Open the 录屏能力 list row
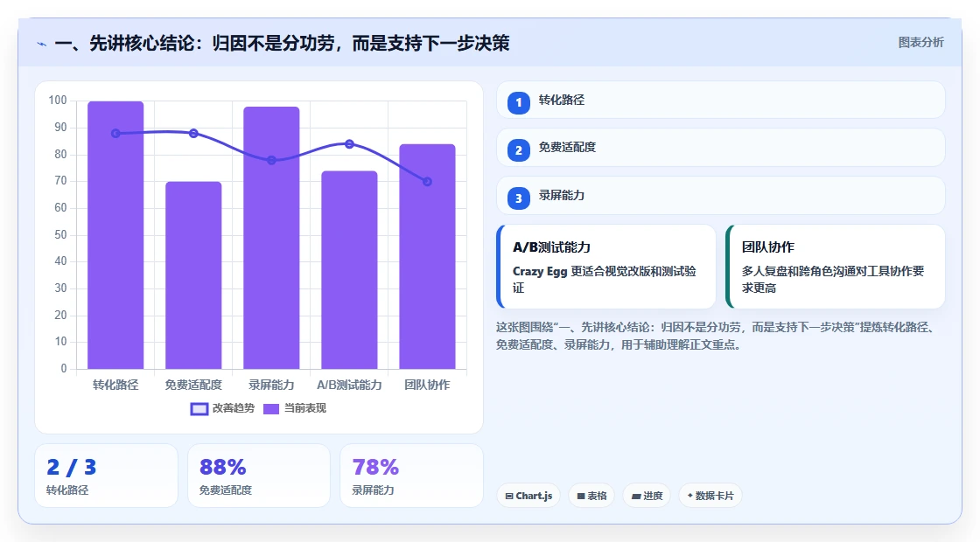980x542 pixels. 721,196
